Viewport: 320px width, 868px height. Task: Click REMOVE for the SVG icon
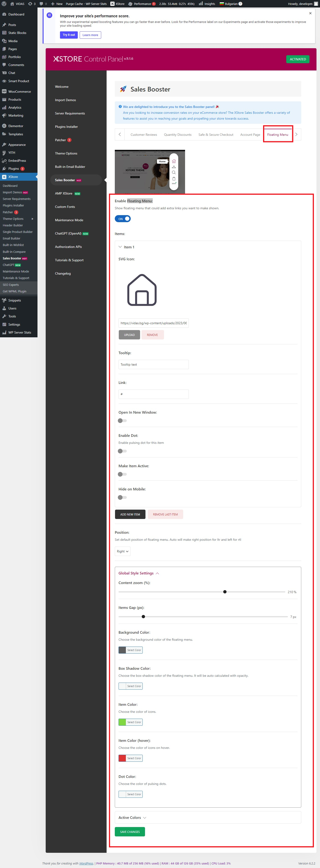coord(153,335)
